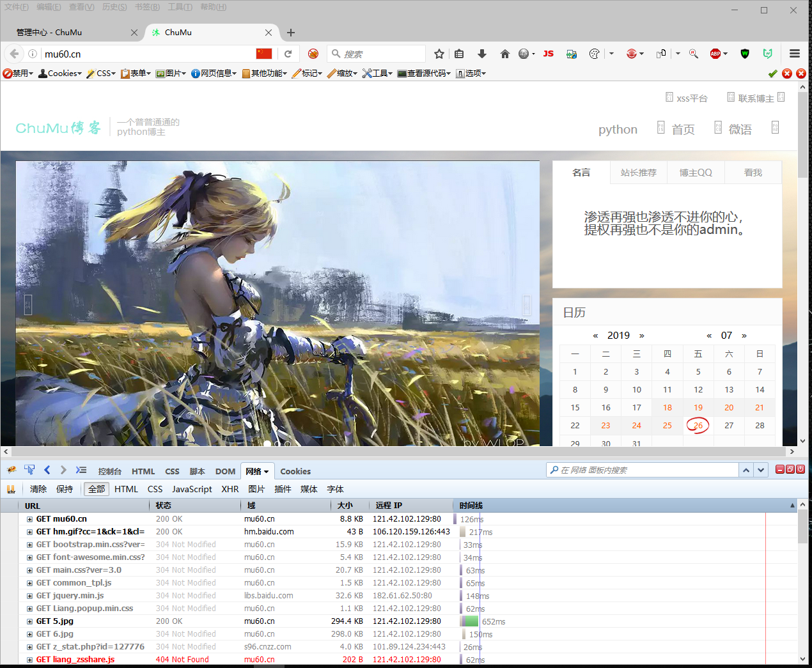
Task: Click the Adblock Plus ABP icon
Action: (716, 54)
